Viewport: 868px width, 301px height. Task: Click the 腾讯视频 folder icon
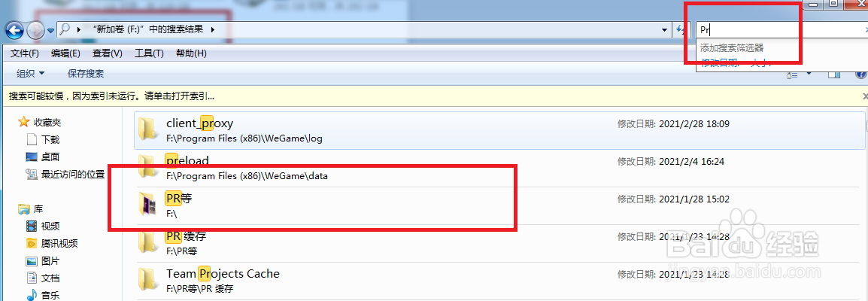pos(32,244)
